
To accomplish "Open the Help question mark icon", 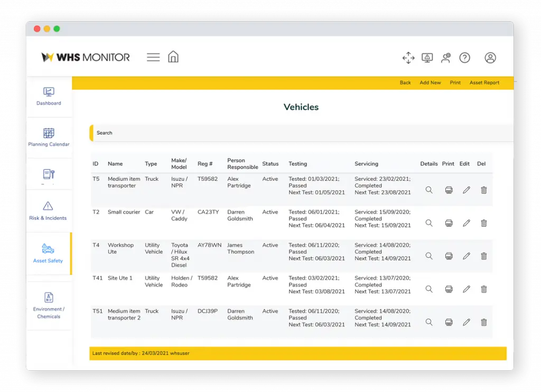I will (464, 58).
